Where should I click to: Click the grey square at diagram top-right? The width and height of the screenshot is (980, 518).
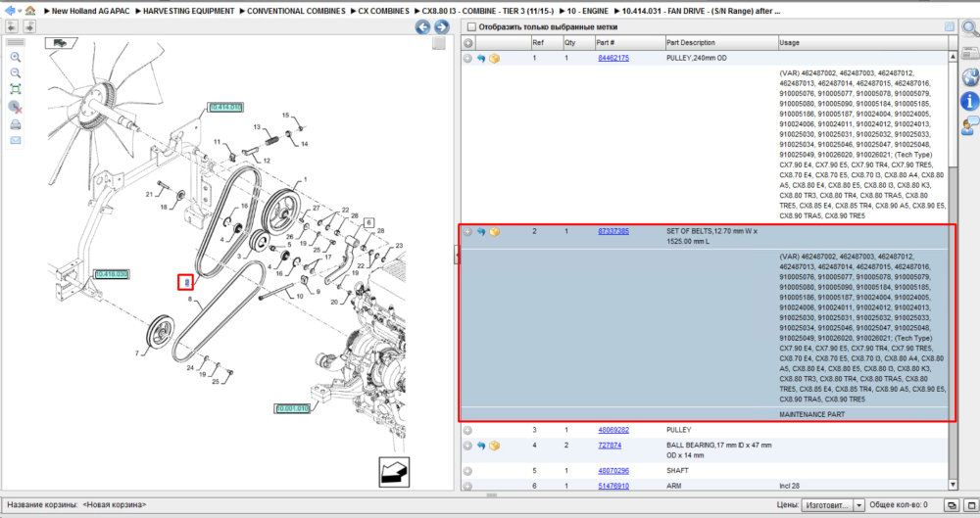pyautogui.click(x=439, y=43)
